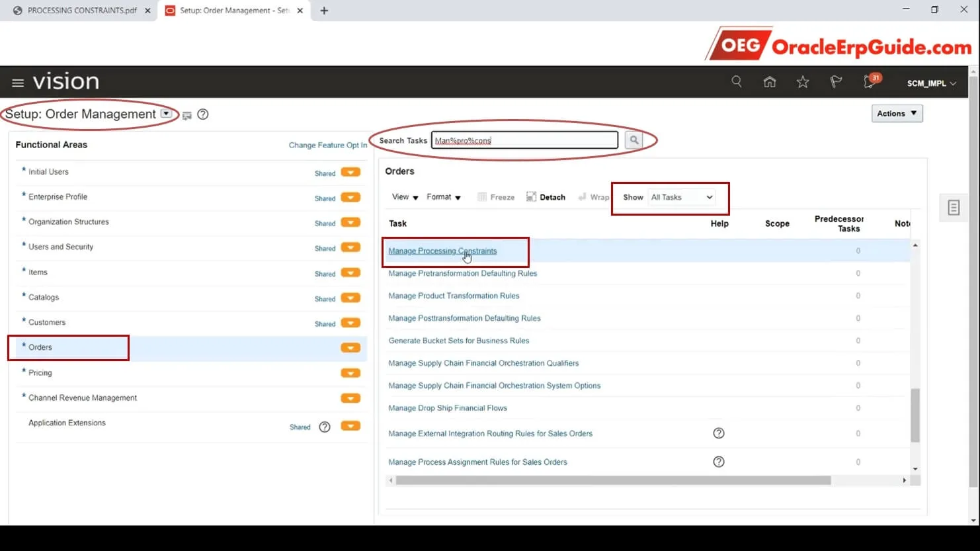Open Manage Supply Chain Financial Orchestration Qualifiers

click(x=483, y=364)
